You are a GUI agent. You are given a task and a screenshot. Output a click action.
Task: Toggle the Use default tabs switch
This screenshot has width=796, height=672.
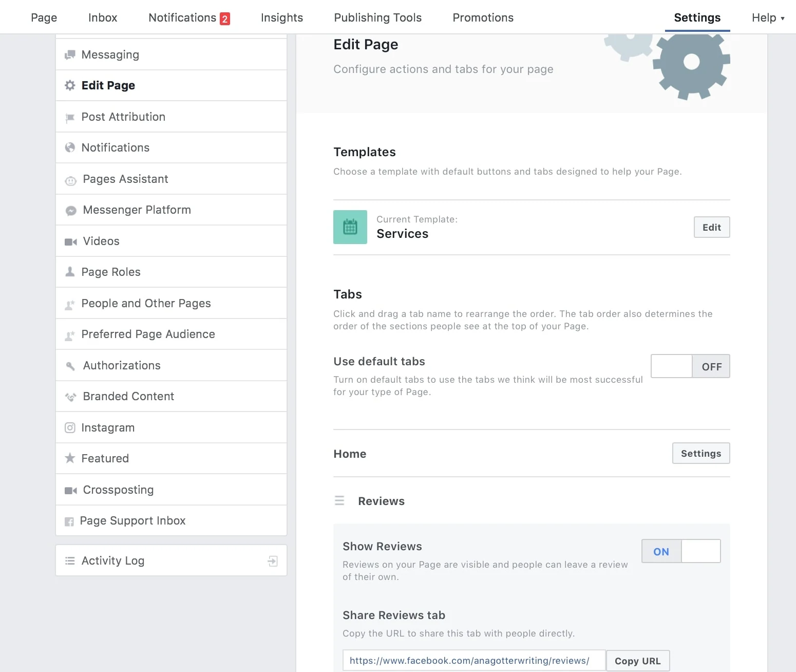pyautogui.click(x=690, y=366)
